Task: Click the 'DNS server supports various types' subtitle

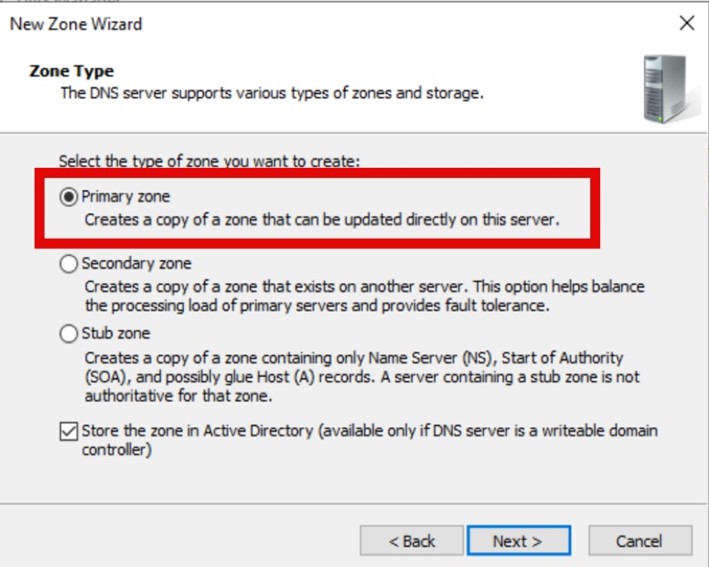Action: point(272,93)
